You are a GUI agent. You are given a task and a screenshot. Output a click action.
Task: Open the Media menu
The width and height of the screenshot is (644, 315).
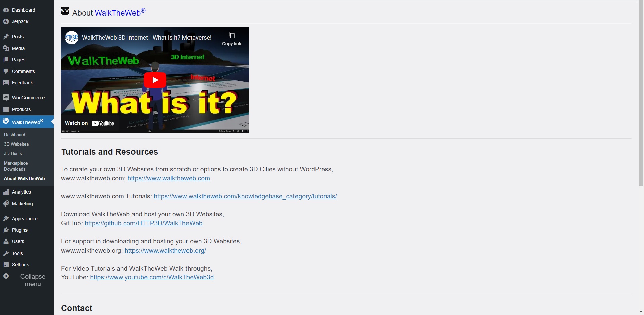click(x=18, y=48)
